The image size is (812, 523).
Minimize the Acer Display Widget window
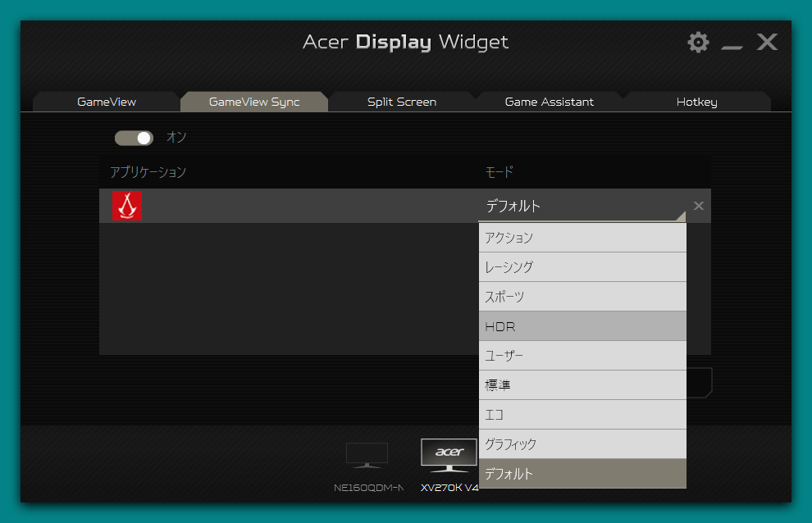coord(732,47)
